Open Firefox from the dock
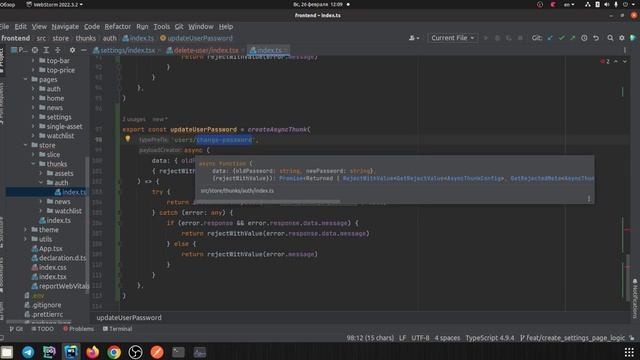Viewport: 640px width, 360px height. click(x=92, y=352)
